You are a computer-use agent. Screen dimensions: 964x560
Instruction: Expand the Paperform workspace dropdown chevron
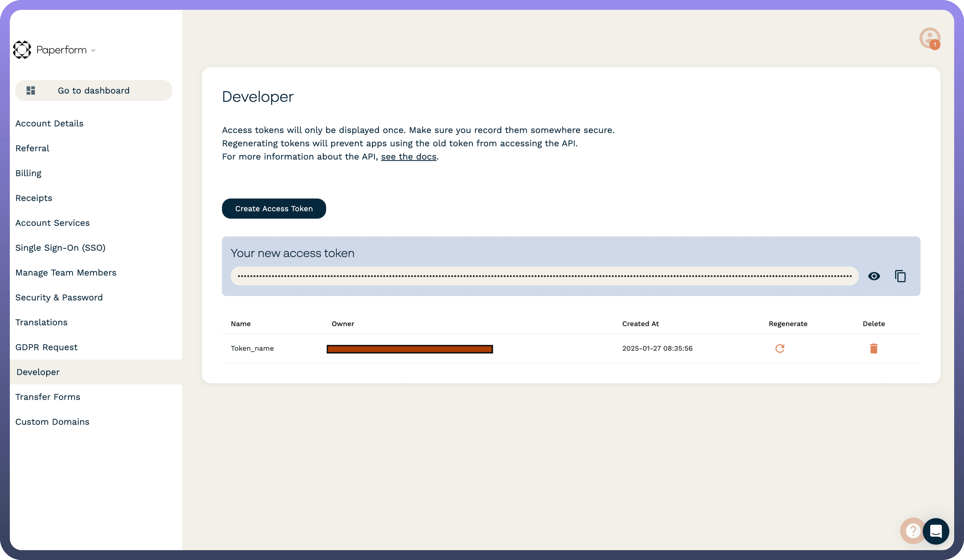(x=93, y=50)
